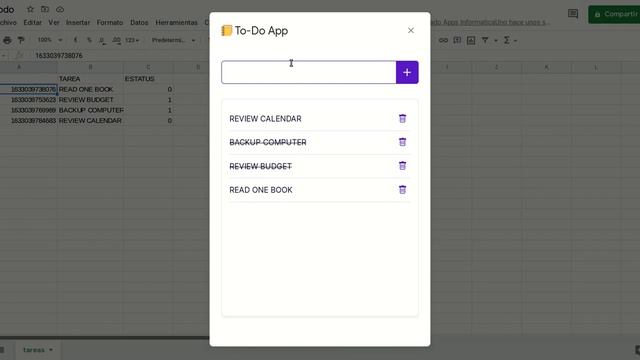Open the Editar menu
This screenshot has height=360, width=640.
(33, 22)
